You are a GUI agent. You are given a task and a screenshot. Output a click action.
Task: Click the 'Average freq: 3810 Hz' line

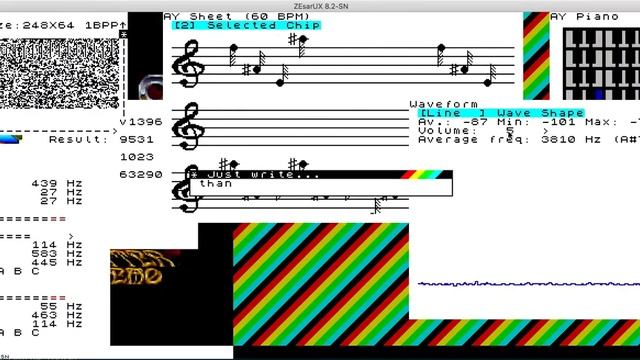tap(510, 140)
